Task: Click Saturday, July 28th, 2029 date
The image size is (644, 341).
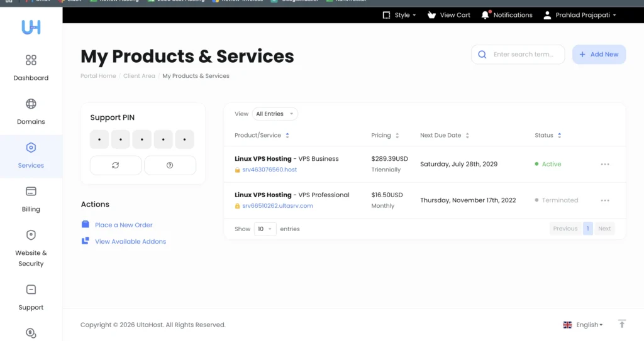Action: [x=458, y=164]
